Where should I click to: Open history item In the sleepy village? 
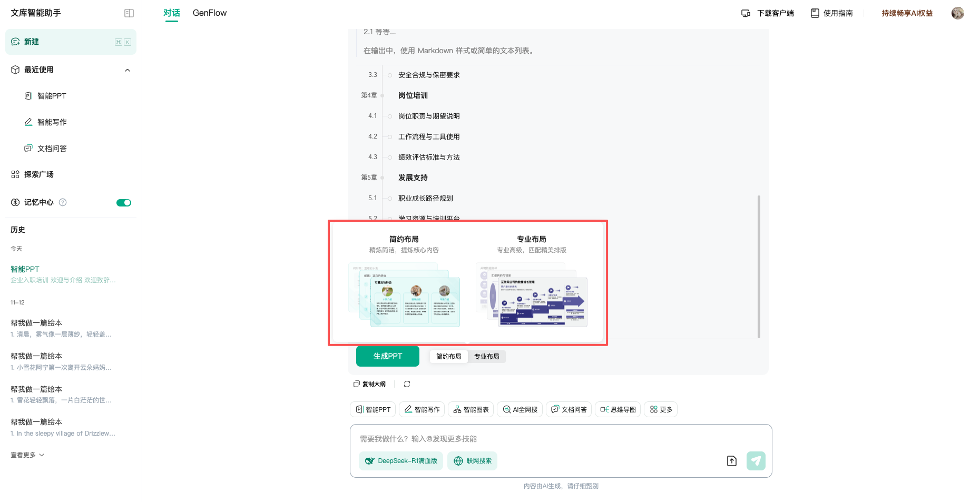tap(63, 428)
